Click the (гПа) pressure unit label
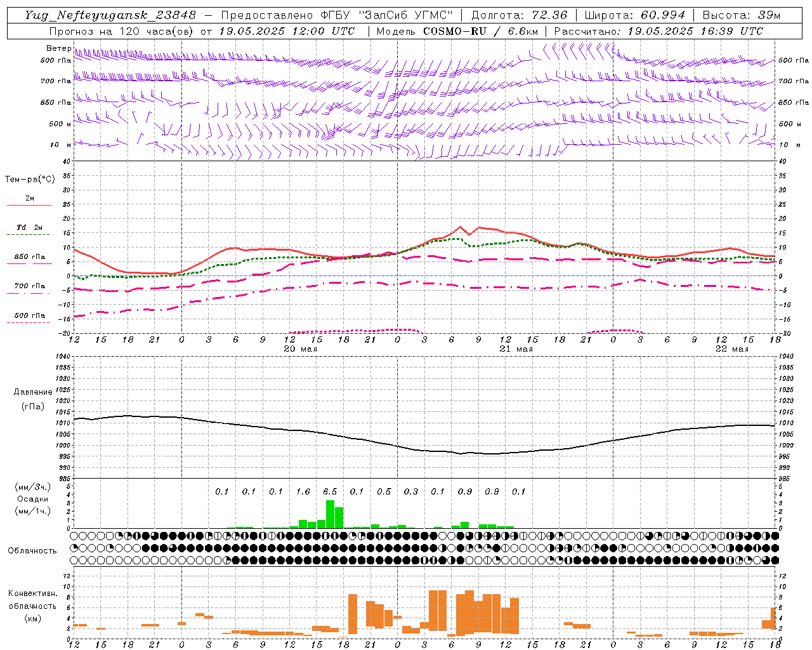812x650 pixels. tap(33, 407)
